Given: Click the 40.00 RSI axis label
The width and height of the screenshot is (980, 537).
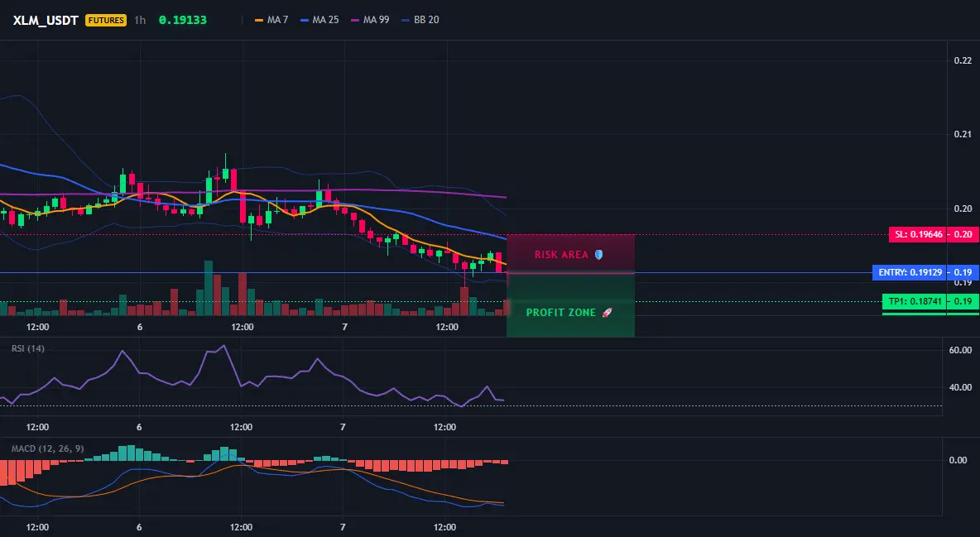Looking at the screenshot, I should click(x=961, y=387).
